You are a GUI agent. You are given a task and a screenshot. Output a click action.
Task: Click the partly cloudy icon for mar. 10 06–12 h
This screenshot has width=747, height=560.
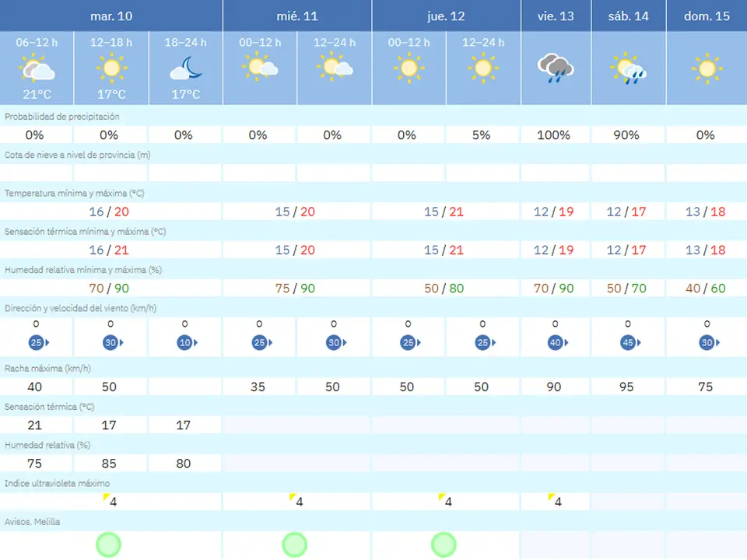37,68
